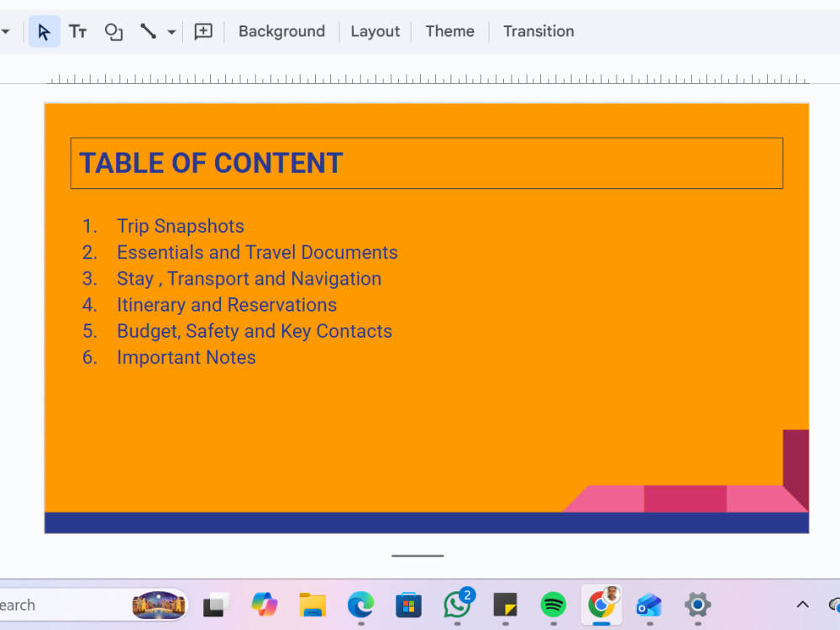Open Task View from taskbar
The image size is (840, 630).
[216, 605]
